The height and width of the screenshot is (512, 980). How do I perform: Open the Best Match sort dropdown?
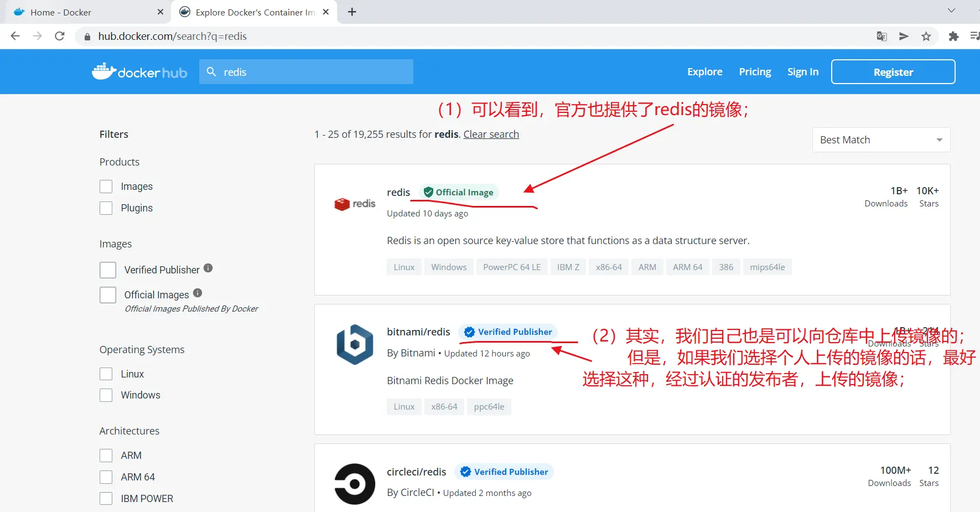click(x=881, y=140)
